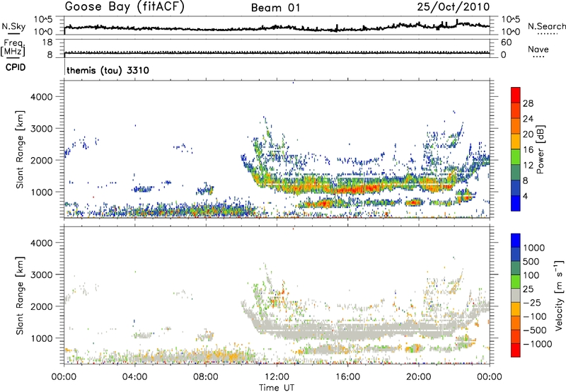Screen dimensions: 566x392
Task: Click the 'N.Sky' legend label
Action: pyautogui.click(x=13, y=26)
